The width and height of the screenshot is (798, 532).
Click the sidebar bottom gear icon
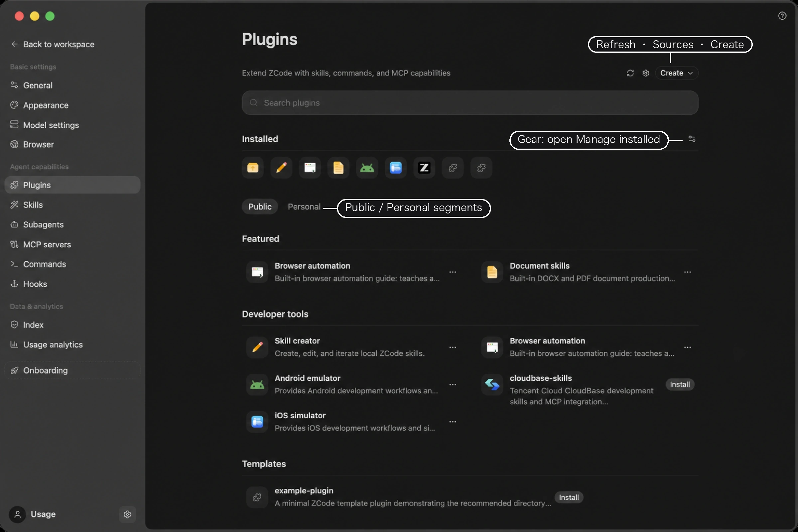(128, 514)
